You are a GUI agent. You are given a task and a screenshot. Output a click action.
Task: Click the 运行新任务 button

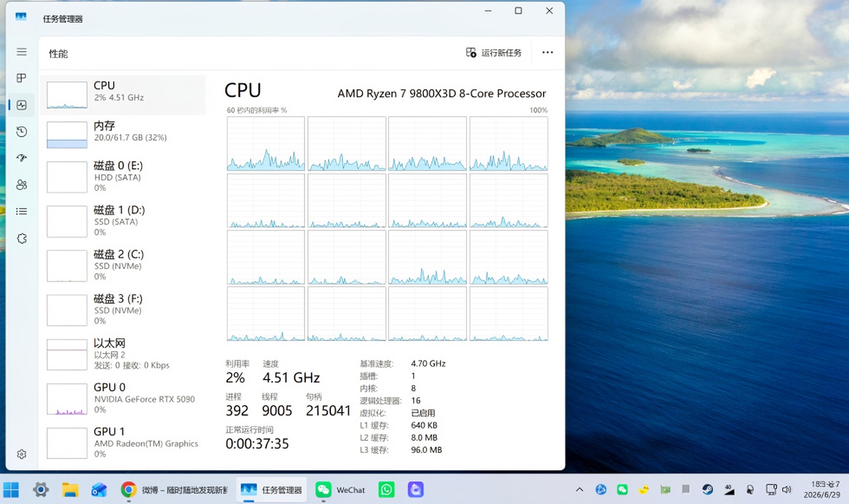tap(494, 53)
